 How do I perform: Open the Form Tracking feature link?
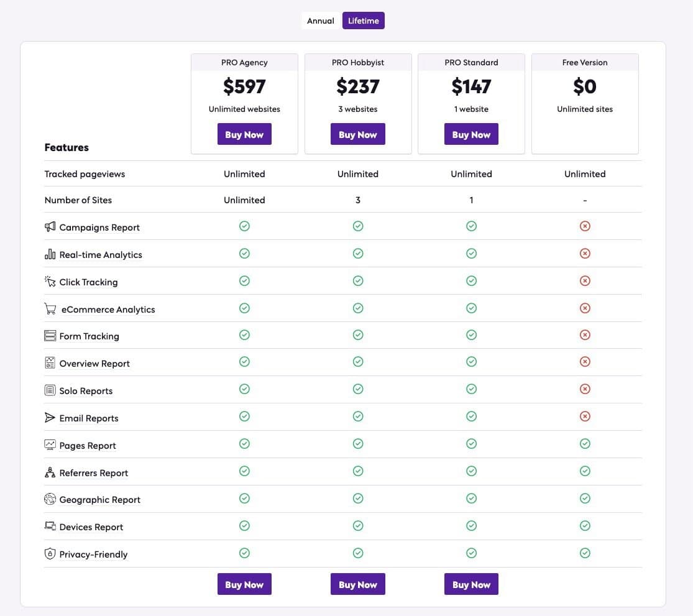coord(89,336)
